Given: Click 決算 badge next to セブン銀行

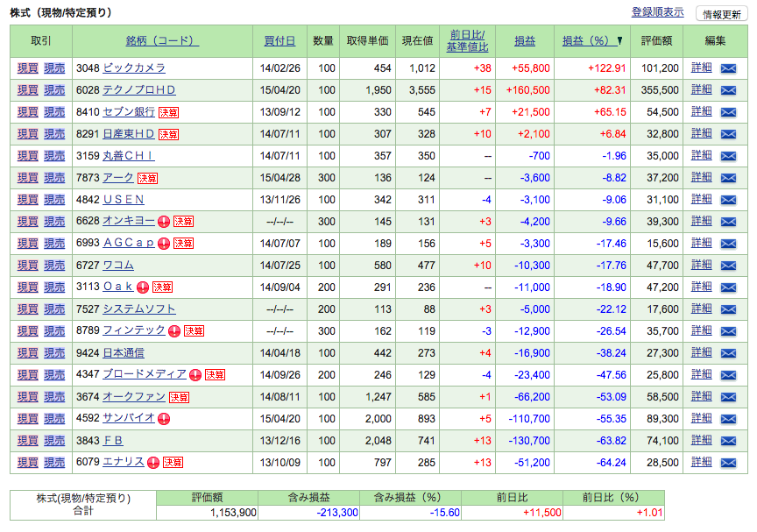Looking at the screenshot, I should pyautogui.click(x=168, y=112).
